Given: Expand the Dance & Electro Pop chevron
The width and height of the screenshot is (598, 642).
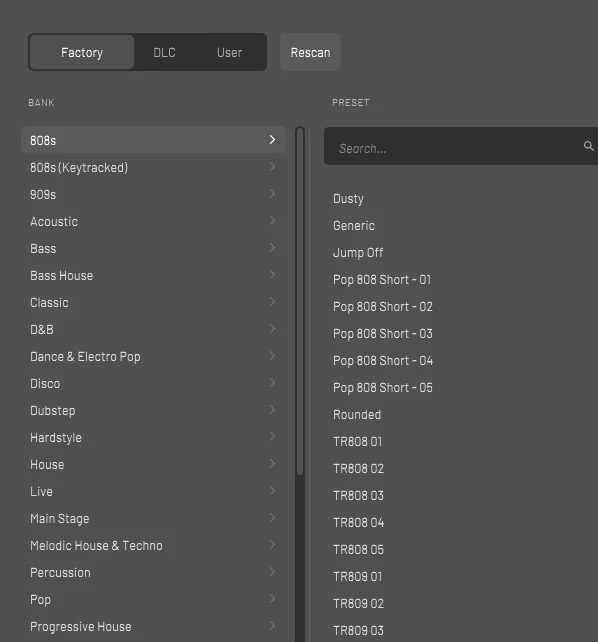Looking at the screenshot, I should 273,356.
